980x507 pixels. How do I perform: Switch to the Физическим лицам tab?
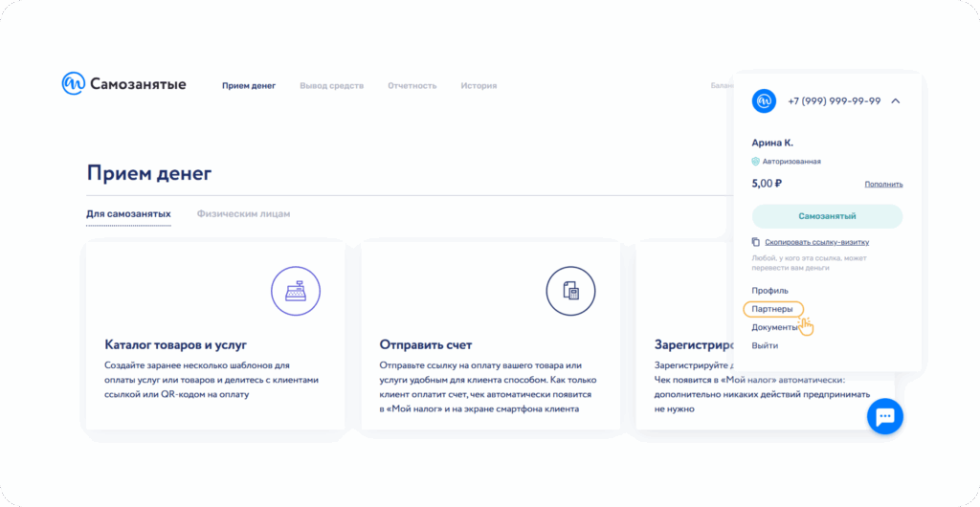(x=243, y=213)
